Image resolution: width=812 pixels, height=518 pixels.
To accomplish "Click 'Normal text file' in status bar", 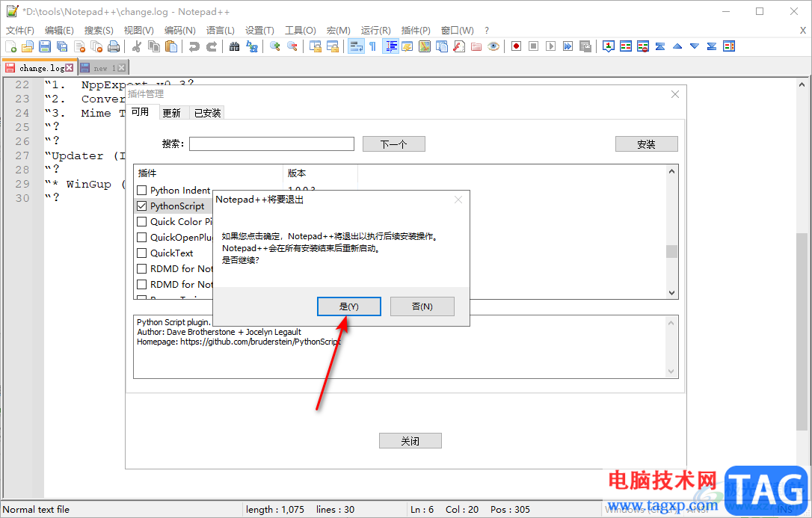I will point(36,510).
